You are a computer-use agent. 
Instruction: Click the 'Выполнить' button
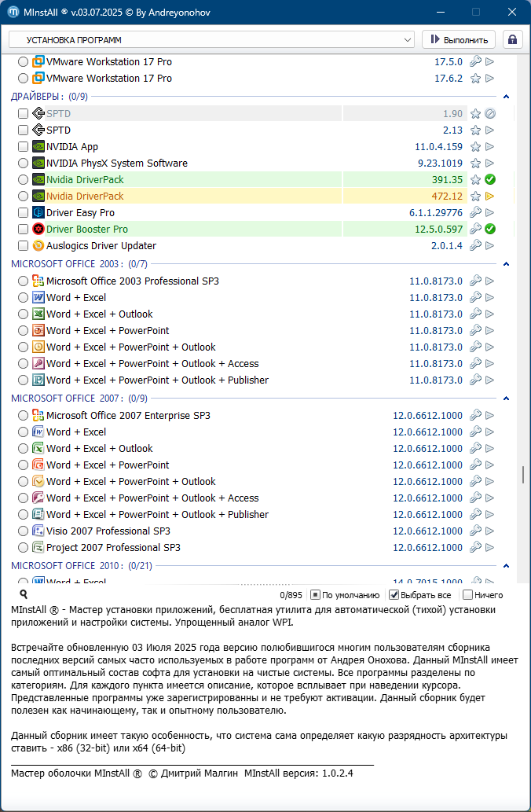(459, 40)
